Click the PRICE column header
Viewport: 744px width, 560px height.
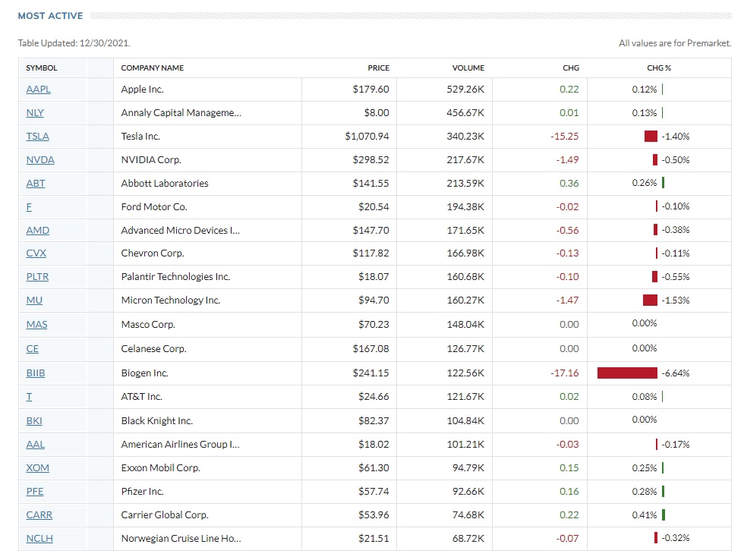pos(378,68)
